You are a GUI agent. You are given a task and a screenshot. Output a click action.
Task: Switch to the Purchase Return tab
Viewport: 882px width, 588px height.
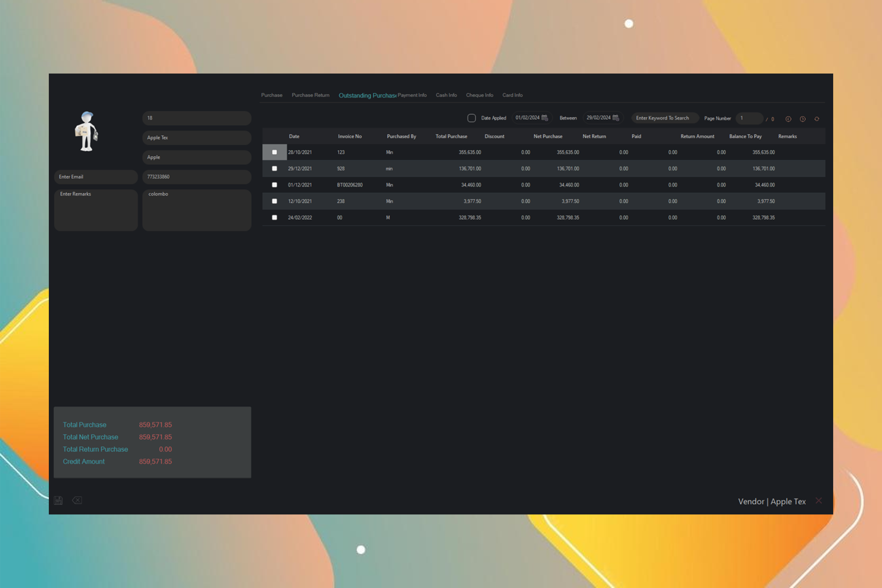click(311, 95)
